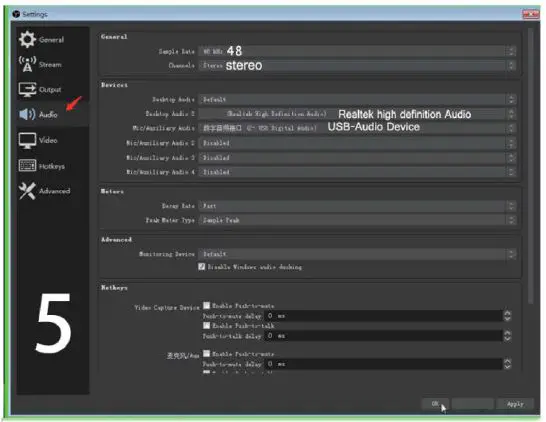Image resolution: width=546 pixels, height=422 pixels.
Task: Enable Push-to-mute for 麦克风/Aux
Action: click(206, 354)
